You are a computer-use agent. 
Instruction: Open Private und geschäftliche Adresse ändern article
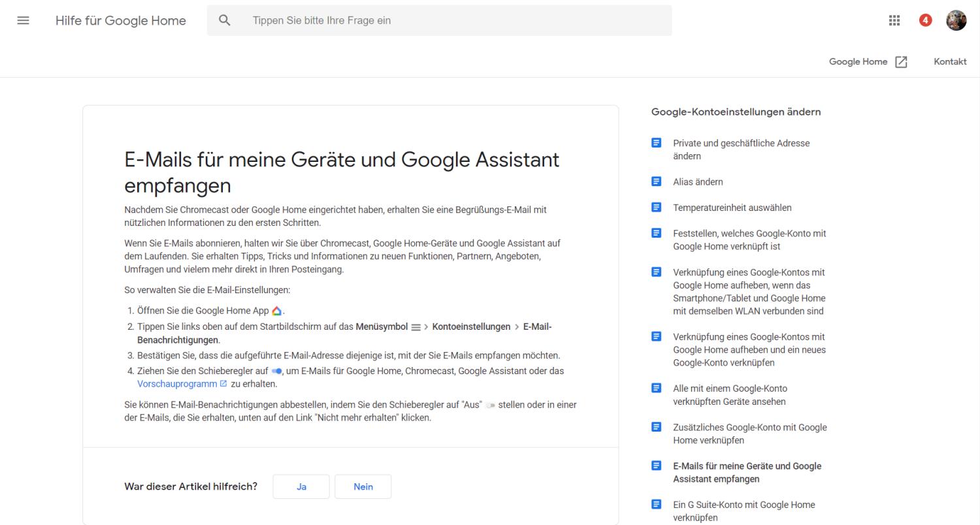click(741, 150)
